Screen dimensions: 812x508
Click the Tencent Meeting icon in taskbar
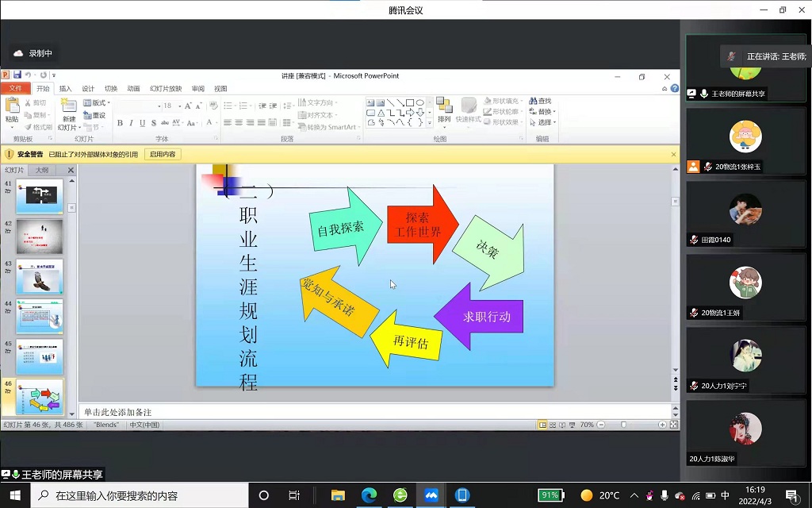pyautogui.click(x=431, y=495)
